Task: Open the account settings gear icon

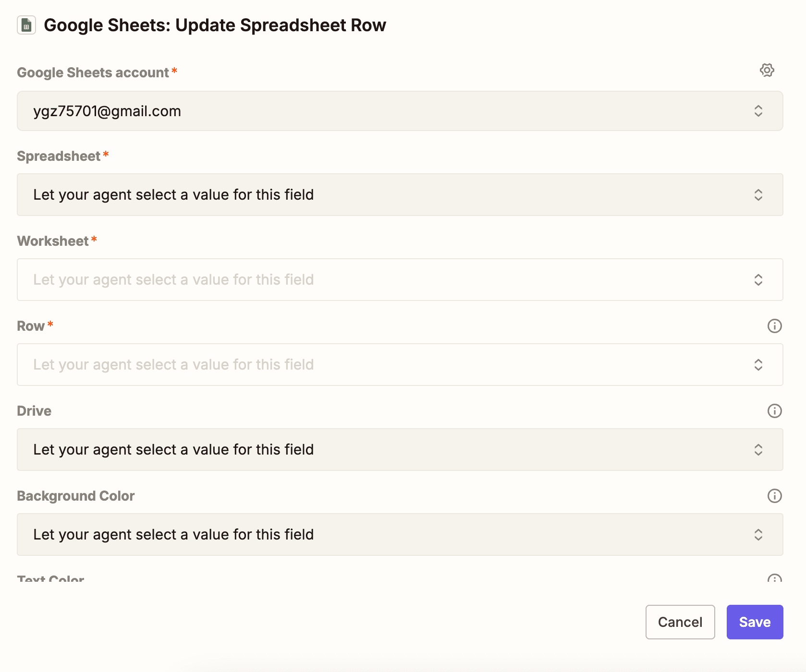Action: 767,70
